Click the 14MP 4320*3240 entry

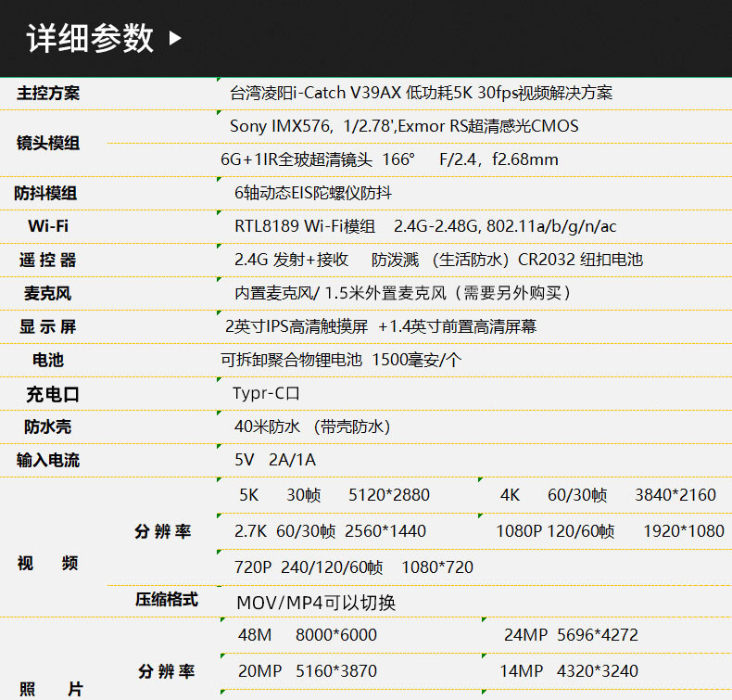point(569,671)
